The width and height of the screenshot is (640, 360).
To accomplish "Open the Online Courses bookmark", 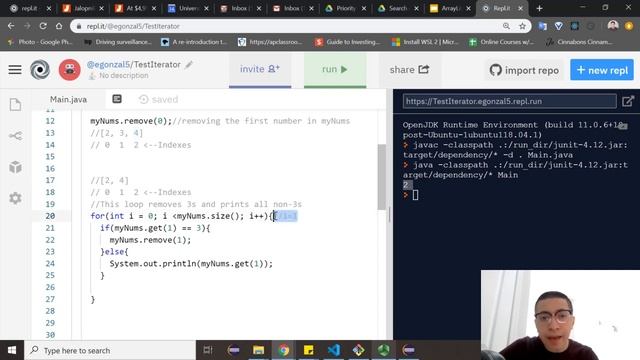I will 502,42.
